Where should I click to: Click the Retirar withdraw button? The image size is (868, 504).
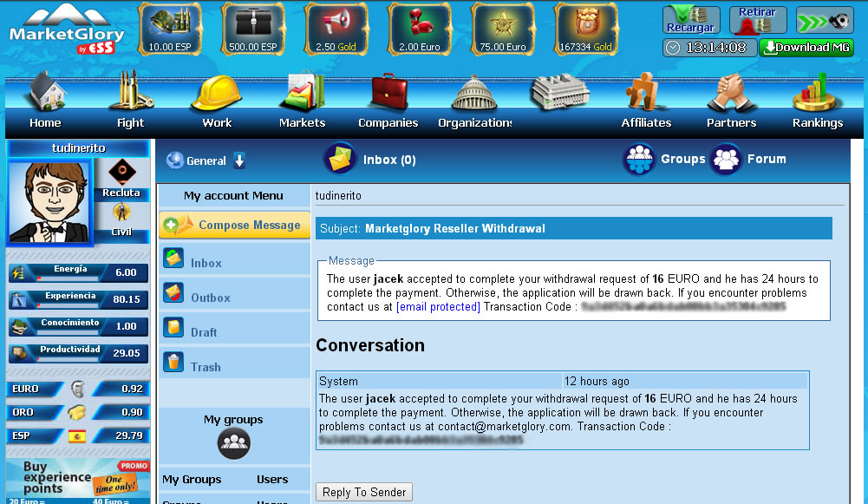pos(757,20)
